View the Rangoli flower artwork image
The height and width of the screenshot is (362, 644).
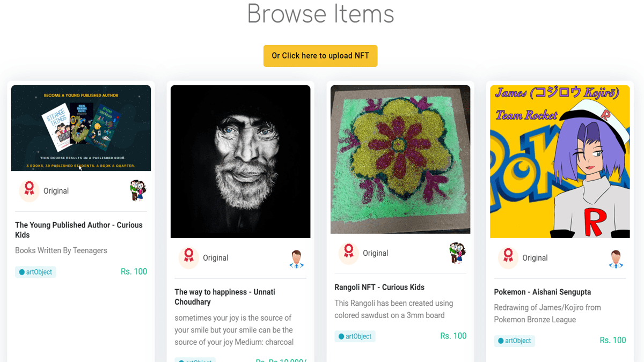click(x=400, y=159)
